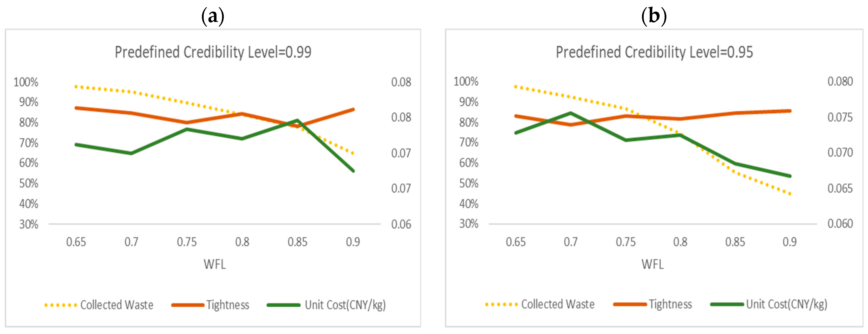Click the bold (a) panel label
The height and width of the screenshot is (334, 868).
(213, 16)
